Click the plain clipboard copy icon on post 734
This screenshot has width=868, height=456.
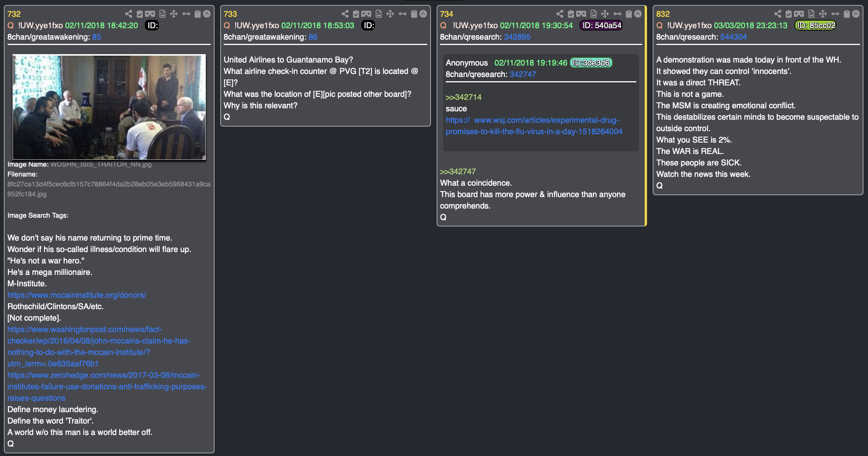[x=629, y=14]
